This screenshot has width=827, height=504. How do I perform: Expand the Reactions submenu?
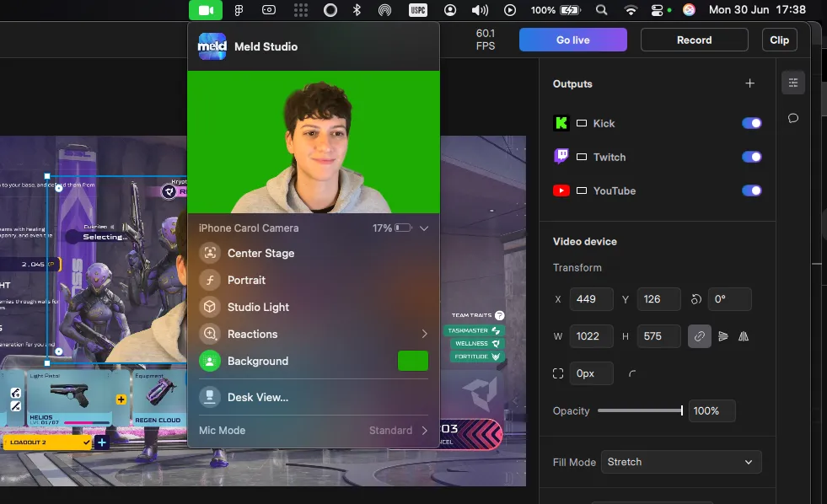tap(424, 334)
